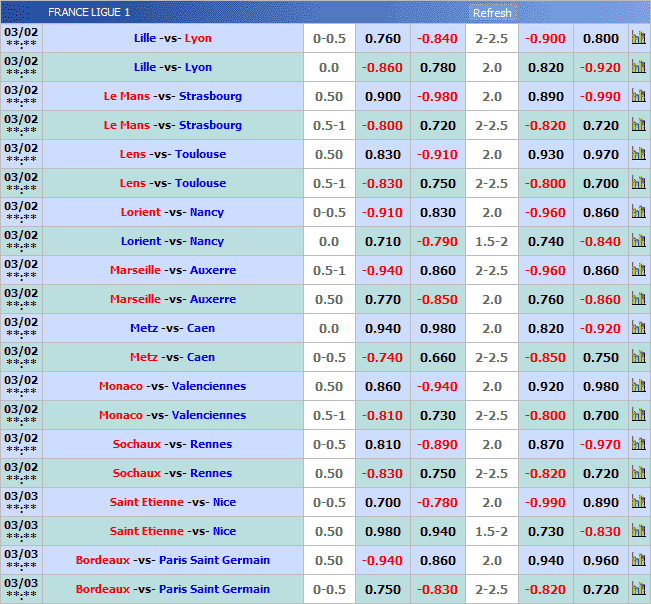Select 0.750 odds for Bordeaux-Paris Saint Germain

coord(382,590)
